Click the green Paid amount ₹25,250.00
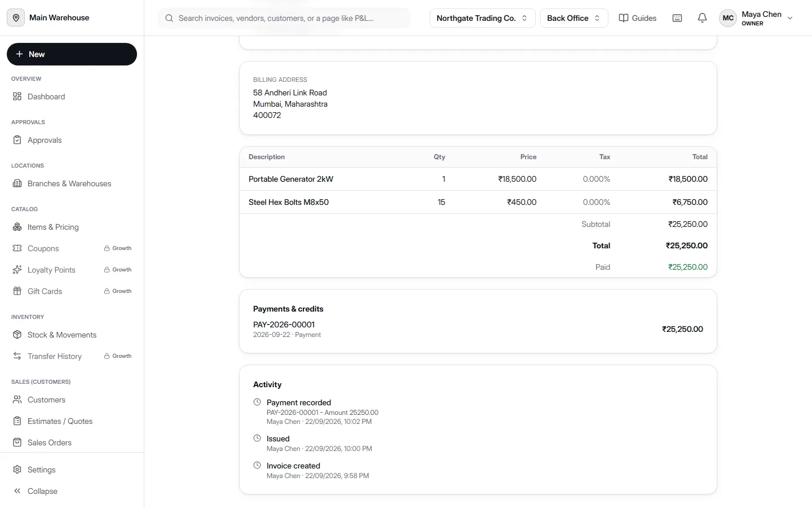 pos(688,267)
